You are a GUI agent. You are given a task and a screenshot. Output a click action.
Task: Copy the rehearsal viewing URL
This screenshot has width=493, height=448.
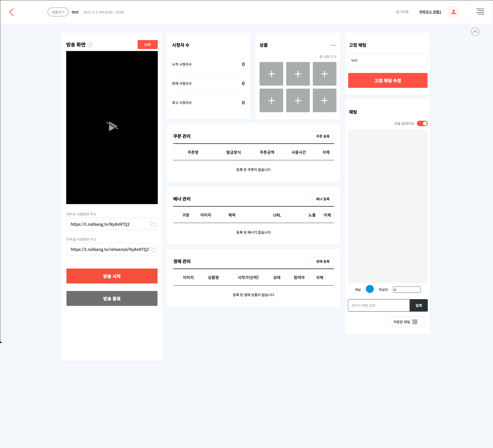[x=153, y=249]
